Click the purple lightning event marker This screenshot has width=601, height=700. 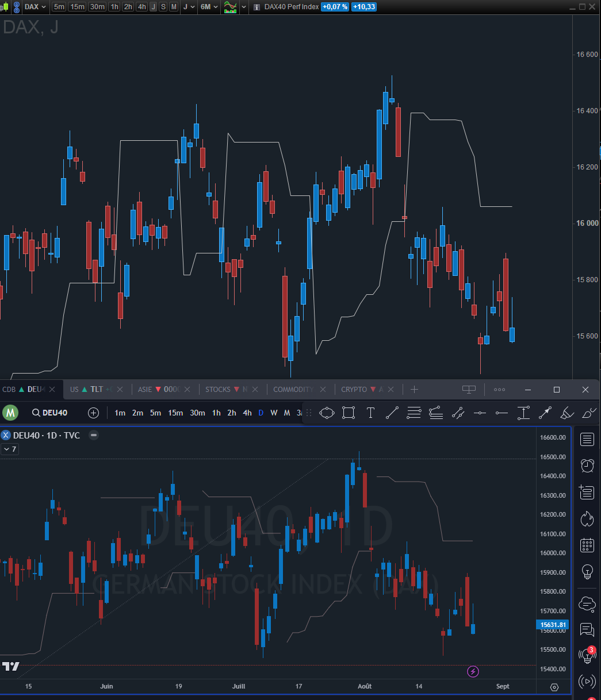pos(473,671)
